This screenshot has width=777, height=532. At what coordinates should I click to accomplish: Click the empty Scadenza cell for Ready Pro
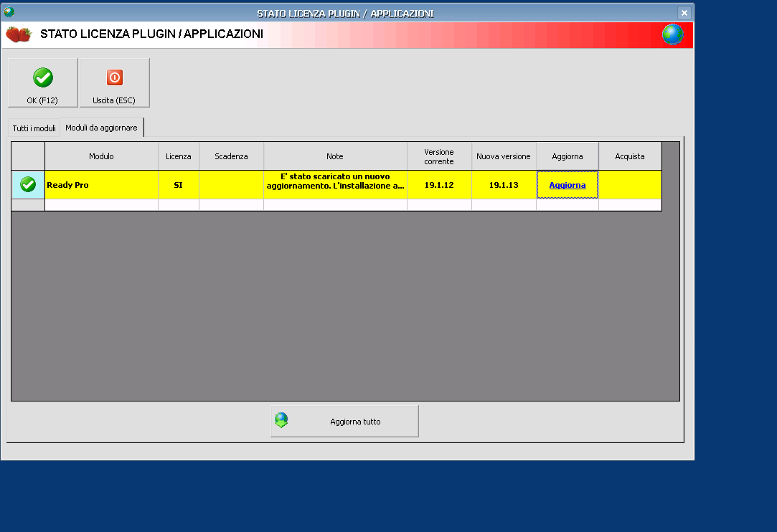point(232,185)
